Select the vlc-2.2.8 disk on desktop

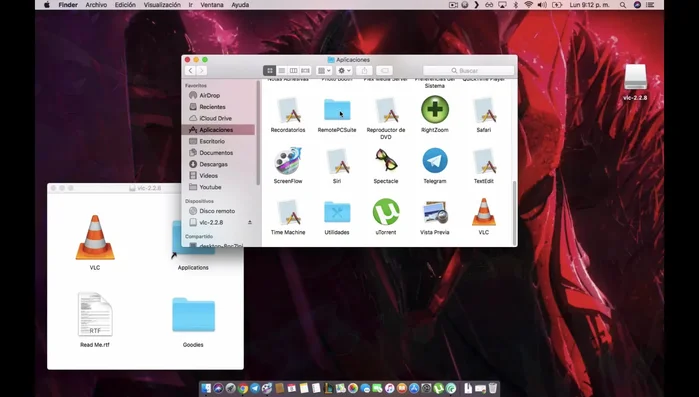coord(635,77)
